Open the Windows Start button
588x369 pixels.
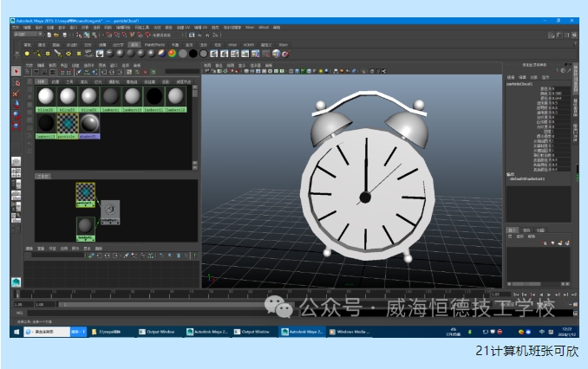(16, 332)
